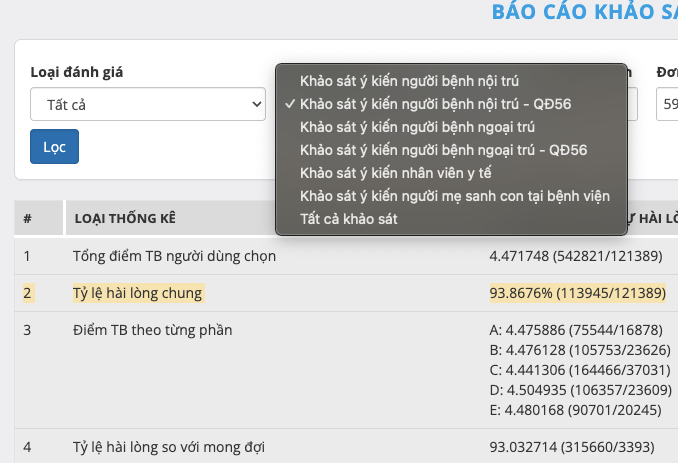Viewport: 678px width, 463px height.
Task: Pick Khảo sát người bệnh ngoại trú - QĐ56
Action: [443, 150]
